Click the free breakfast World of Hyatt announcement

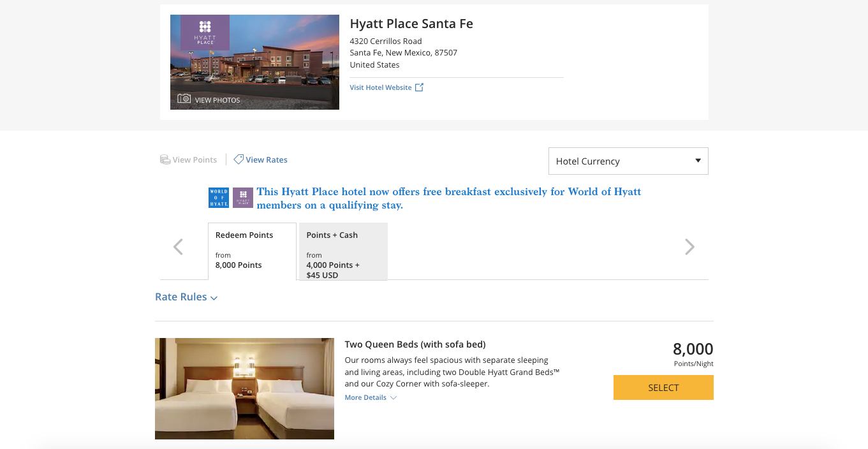pos(448,198)
